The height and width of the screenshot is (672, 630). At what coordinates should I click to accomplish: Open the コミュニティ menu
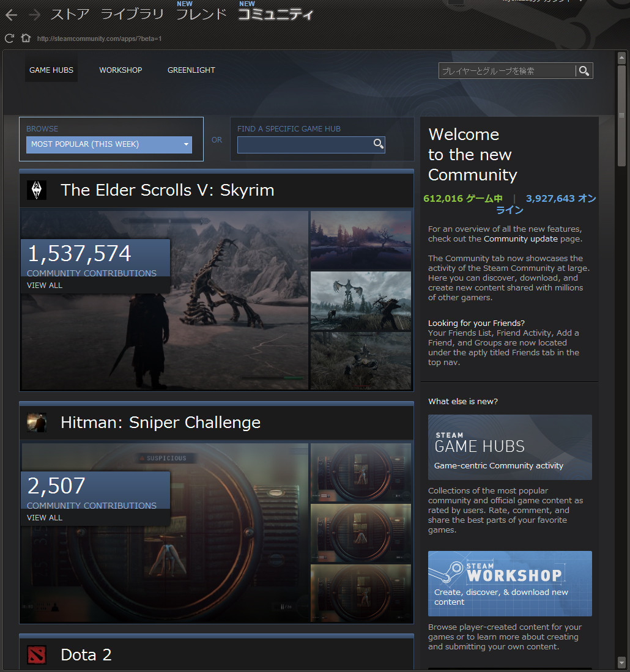click(x=276, y=14)
